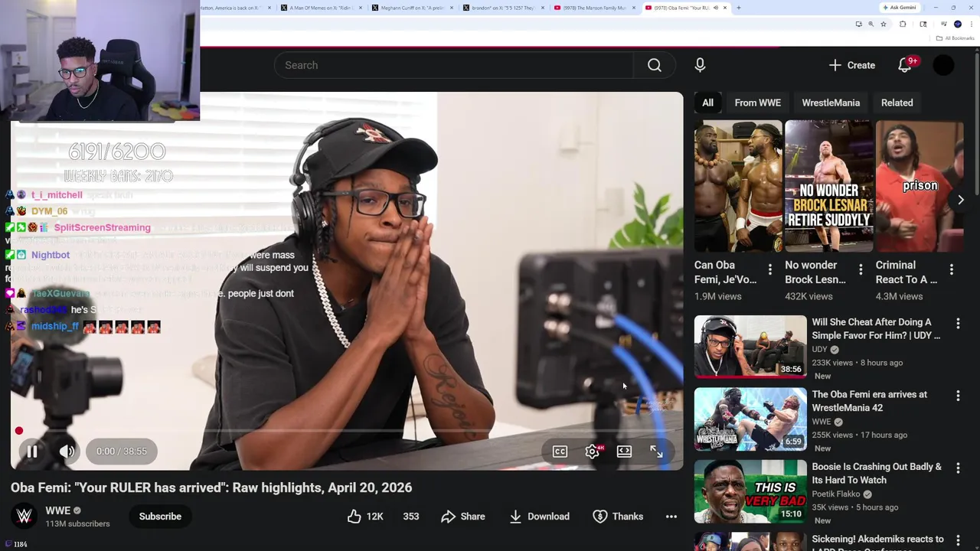The image size is (980, 551).
Task: Open the notifications bell
Action: (905, 65)
